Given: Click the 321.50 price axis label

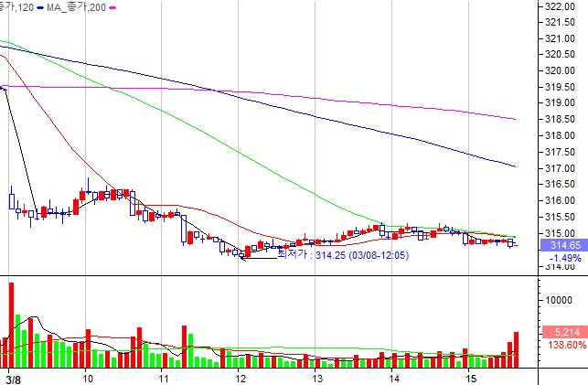Looking at the screenshot, I should coord(560,23).
